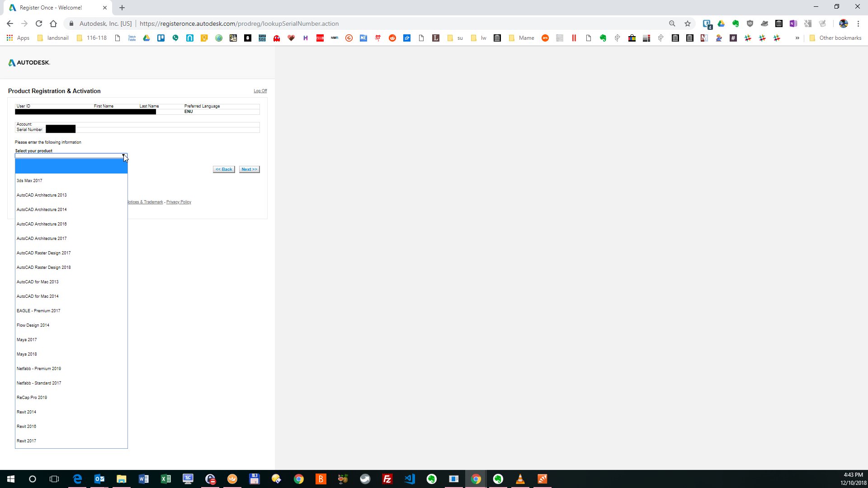The height and width of the screenshot is (488, 868).
Task: Open the browser home page
Action: click(x=53, y=23)
